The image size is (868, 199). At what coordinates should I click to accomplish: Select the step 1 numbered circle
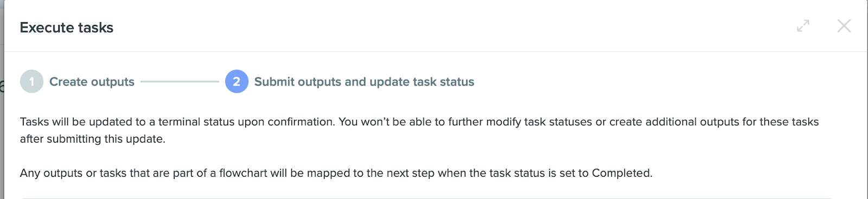(x=31, y=81)
